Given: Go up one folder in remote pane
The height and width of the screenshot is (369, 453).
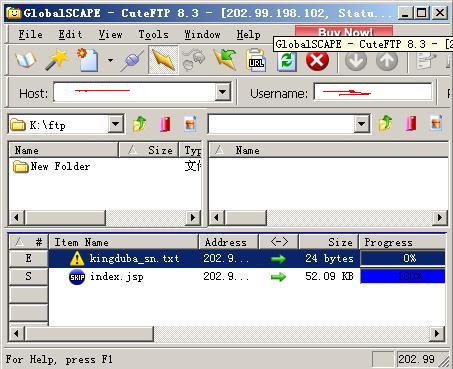Looking at the screenshot, I should [x=386, y=124].
